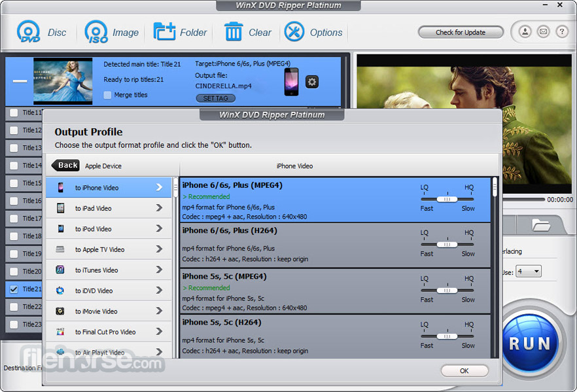Adjust iPhone 6/6s Plus (MPEG4) quality slider
Viewport: 577px width, 392px height.
coord(447,199)
